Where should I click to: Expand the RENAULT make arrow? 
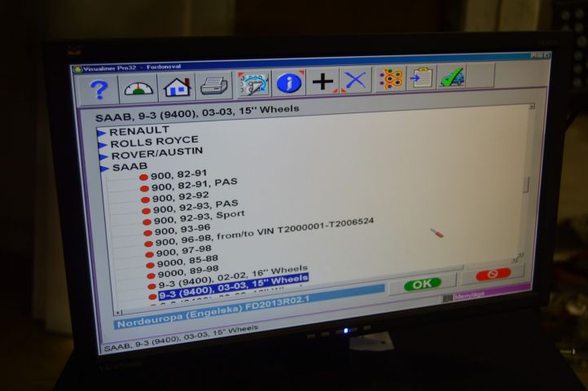coord(101,133)
